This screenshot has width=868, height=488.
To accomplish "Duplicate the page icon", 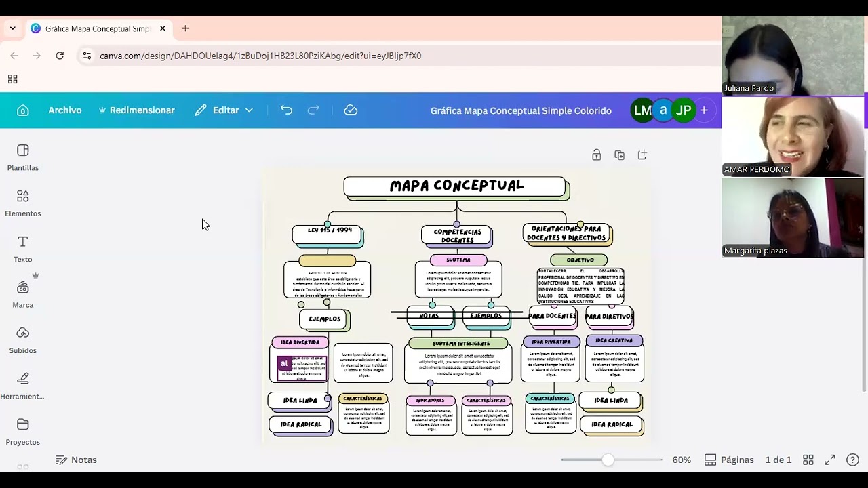I will point(619,155).
